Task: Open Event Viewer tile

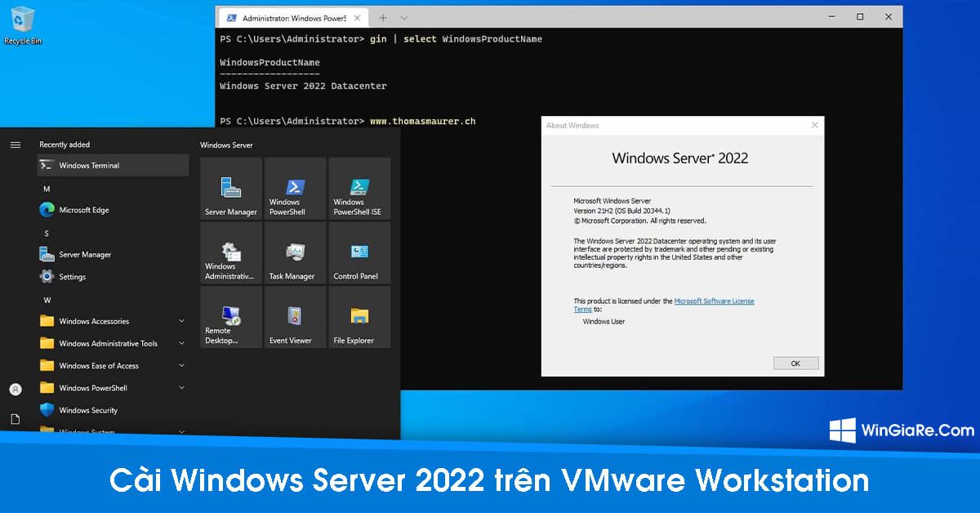Action: (x=295, y=317)
